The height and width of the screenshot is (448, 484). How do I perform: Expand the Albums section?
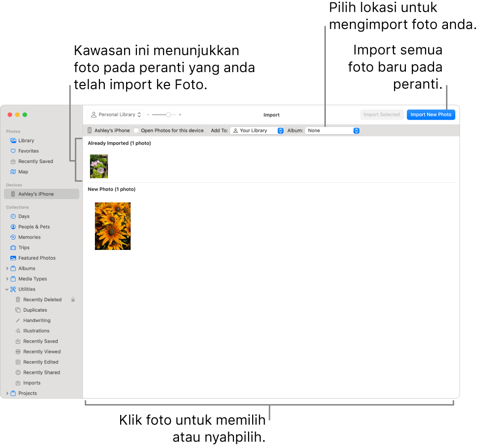click(7, 269)
